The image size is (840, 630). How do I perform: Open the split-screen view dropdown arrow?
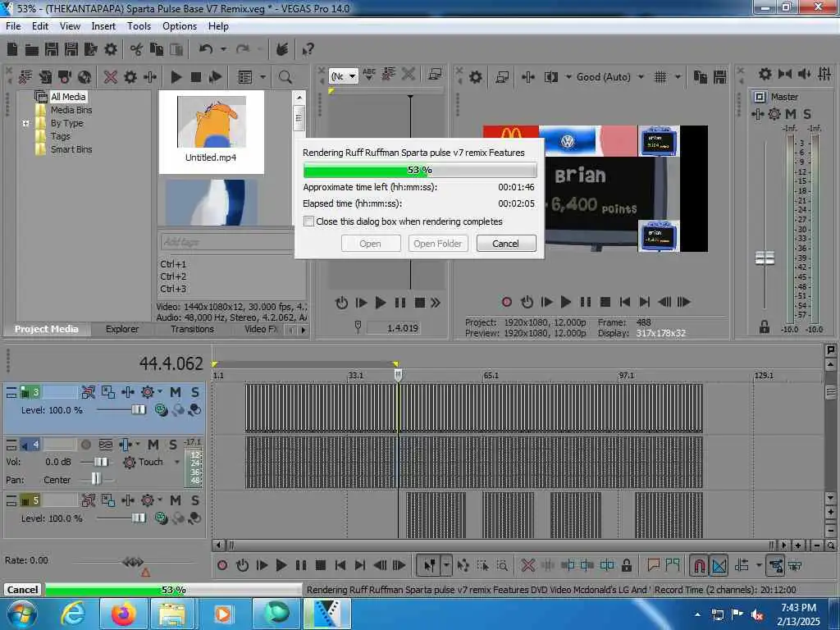[568, 77]
